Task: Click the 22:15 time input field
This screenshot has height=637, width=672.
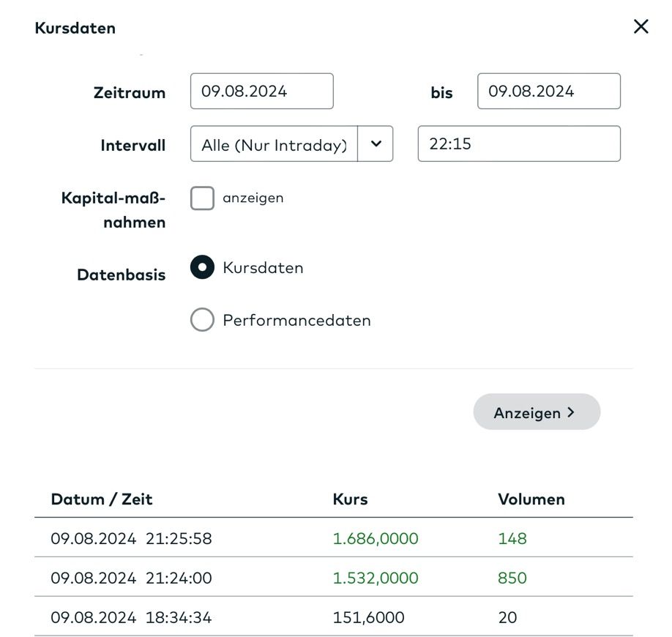Action: (518, 144)
